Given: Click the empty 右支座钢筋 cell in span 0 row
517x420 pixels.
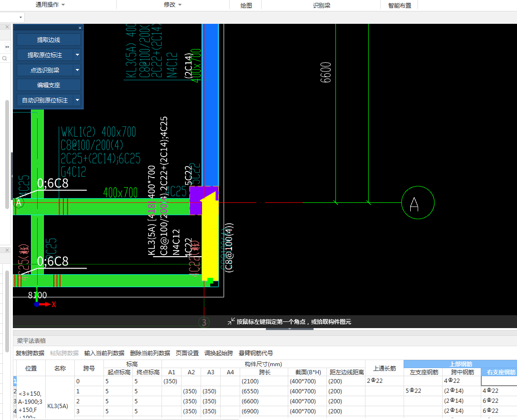Looking at the screenshot, I should pos(499,381).
